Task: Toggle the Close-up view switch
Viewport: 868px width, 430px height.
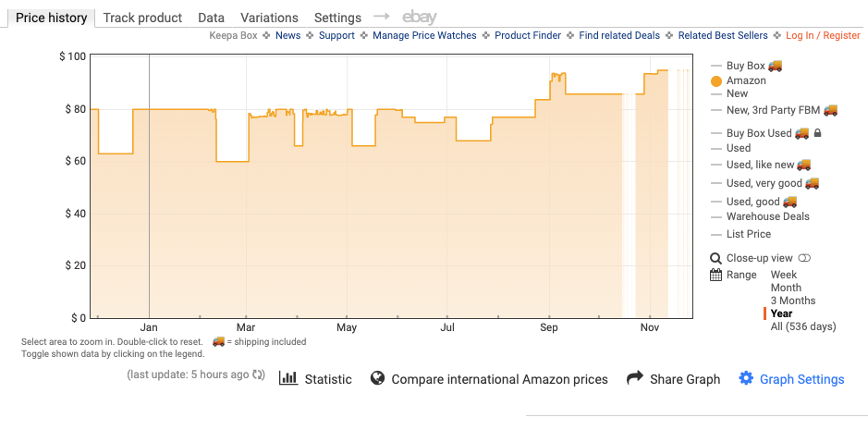Action: (804, 258)
